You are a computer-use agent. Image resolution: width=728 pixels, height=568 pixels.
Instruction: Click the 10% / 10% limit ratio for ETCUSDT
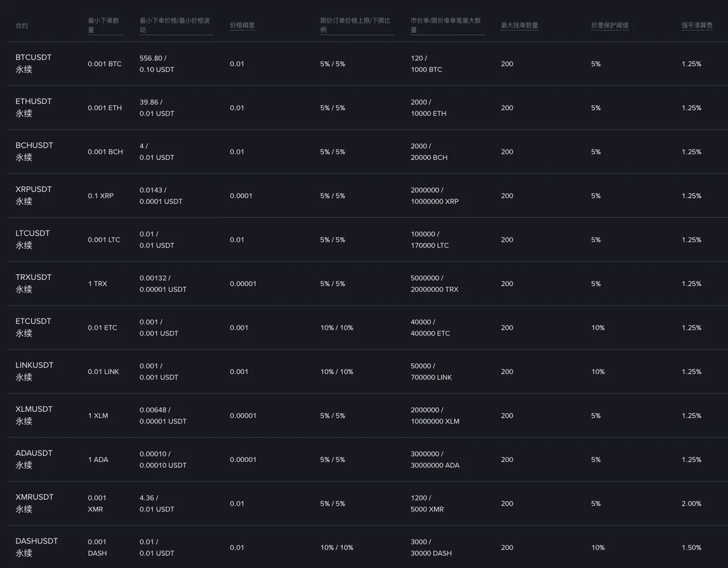point(337,328)
